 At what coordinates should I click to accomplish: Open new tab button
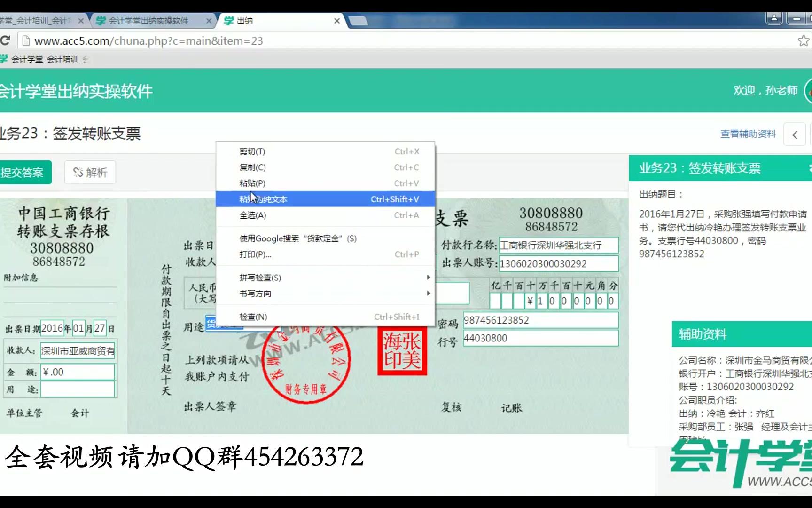358,21
